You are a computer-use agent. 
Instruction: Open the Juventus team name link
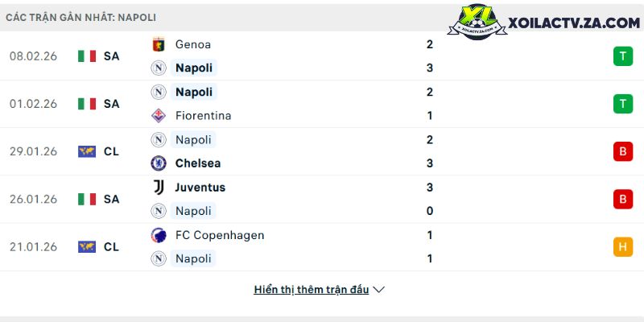coord(200,187)
